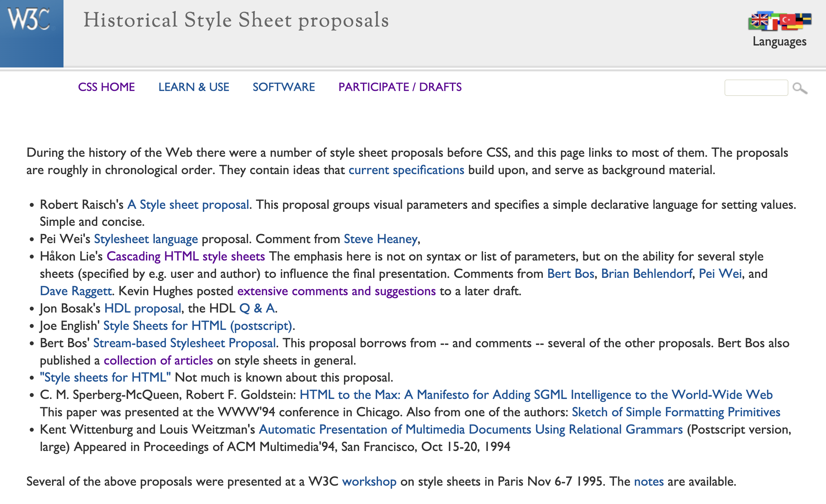Click "Kent Wittenburg and Louis Weitzman's" text
This screenshot has height=504, width=826.
point(148,430)
